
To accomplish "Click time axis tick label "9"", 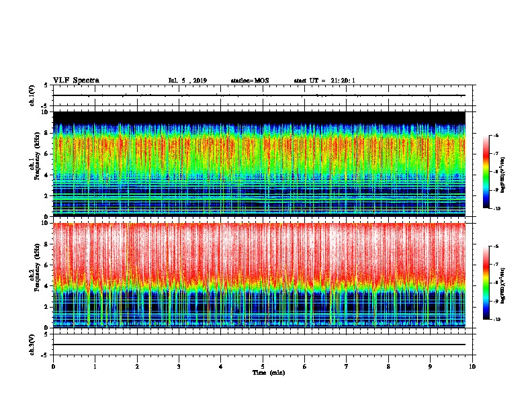I will pyautogui.click(x=430, y=367).
